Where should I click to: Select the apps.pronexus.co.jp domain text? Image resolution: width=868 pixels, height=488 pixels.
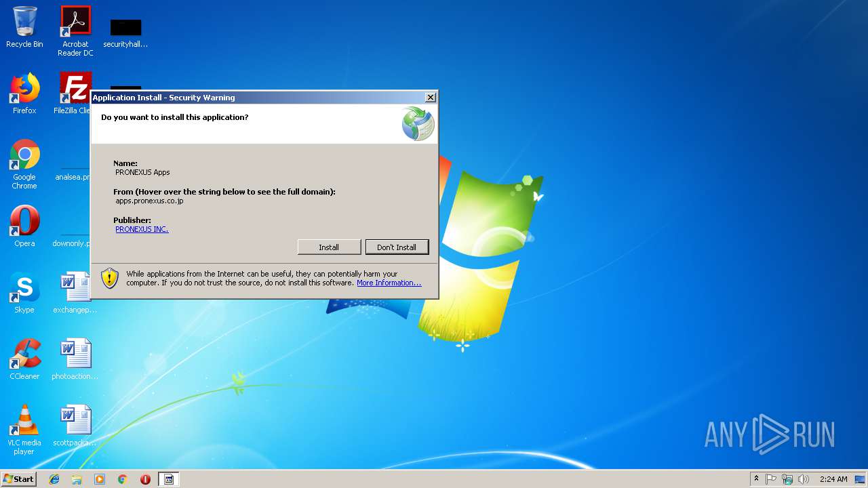pyautogui.click(x=149, y=201)
